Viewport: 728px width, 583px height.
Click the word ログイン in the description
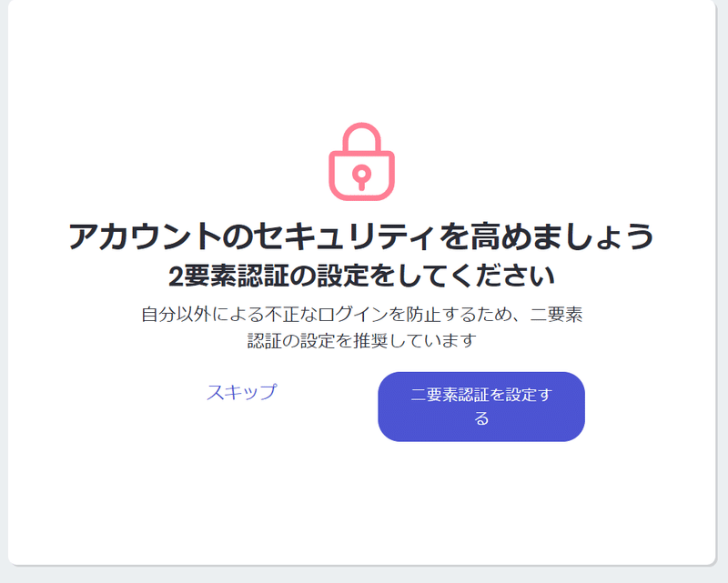click(x=353, y=315)
